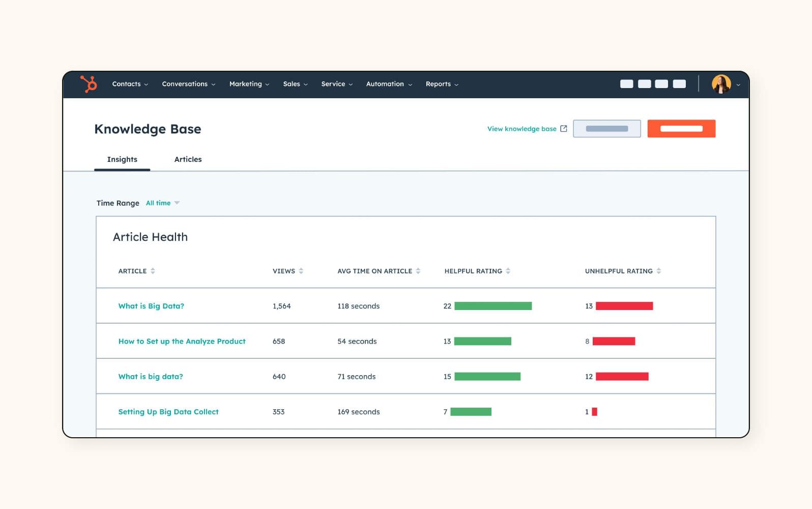812x509 pixels.
Task: Click the green helpful bar with value 15
Action: (x=487, y=377)
